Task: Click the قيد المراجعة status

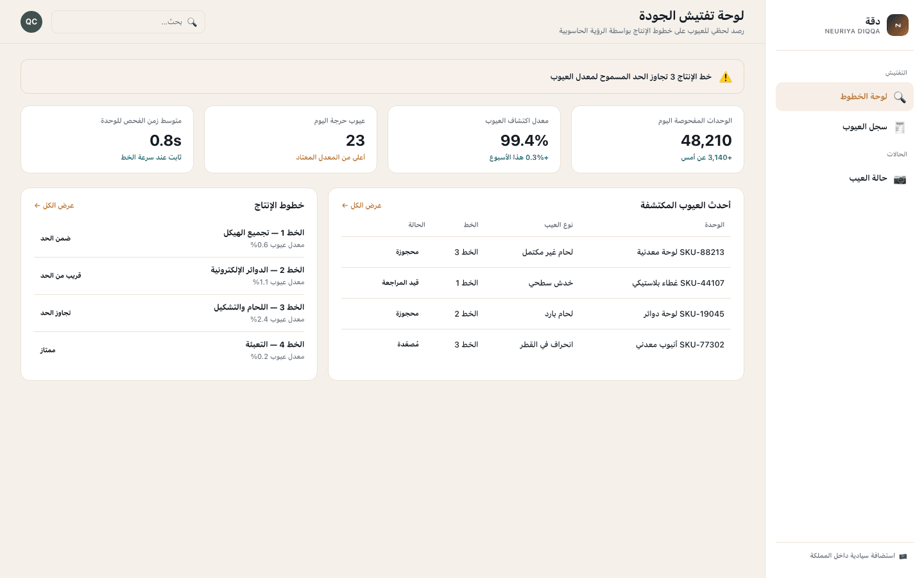Action: pyautogui.click(x=400, y=283)
